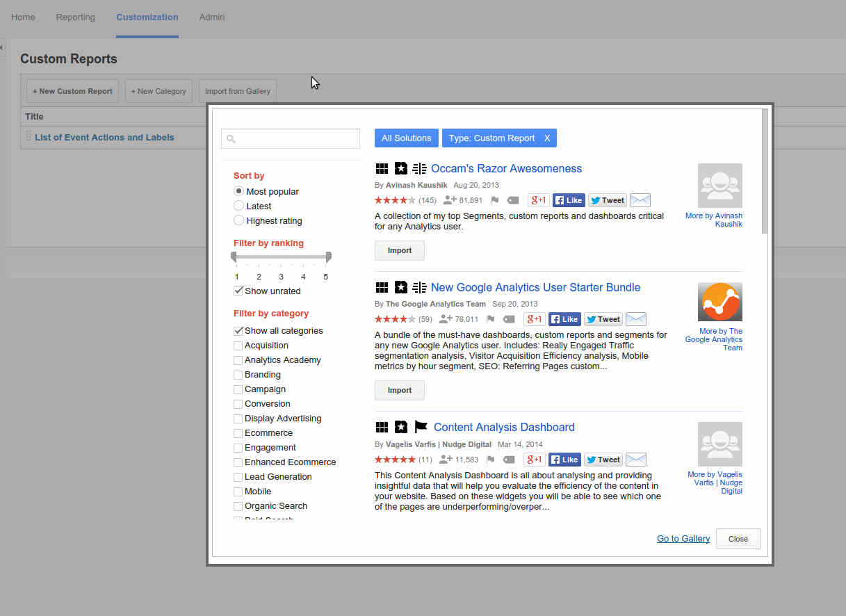Screen dimensions: 846x616
Task: Click star badge icon beside Content Analysis Dashboard
Action: coord(400,428)
